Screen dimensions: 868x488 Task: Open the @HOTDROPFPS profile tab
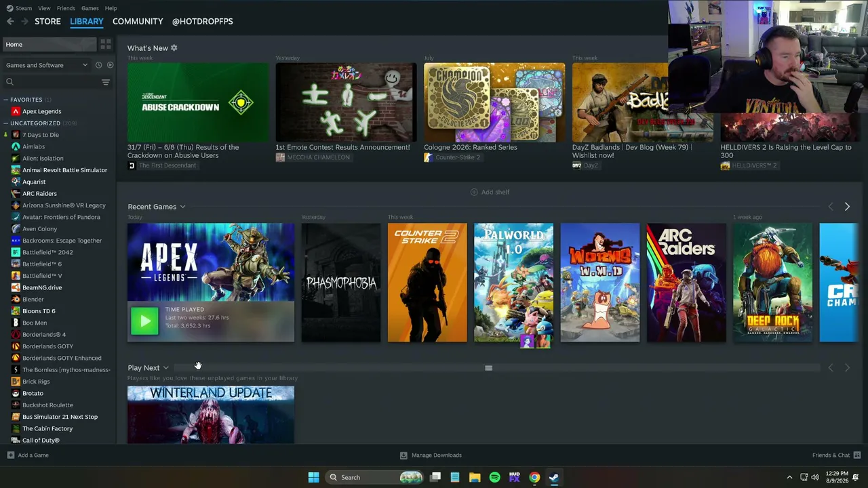tap(202, 21)
